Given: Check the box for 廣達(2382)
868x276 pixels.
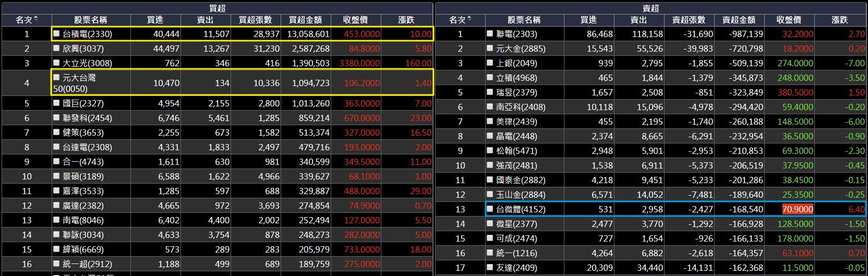Looking at the screenshot, I should click(56, 205).
